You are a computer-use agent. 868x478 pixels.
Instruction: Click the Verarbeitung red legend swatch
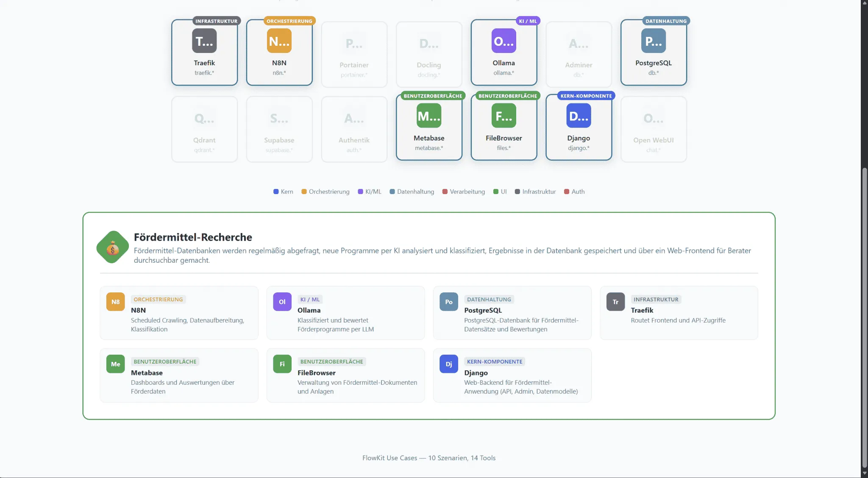(445, 192)
